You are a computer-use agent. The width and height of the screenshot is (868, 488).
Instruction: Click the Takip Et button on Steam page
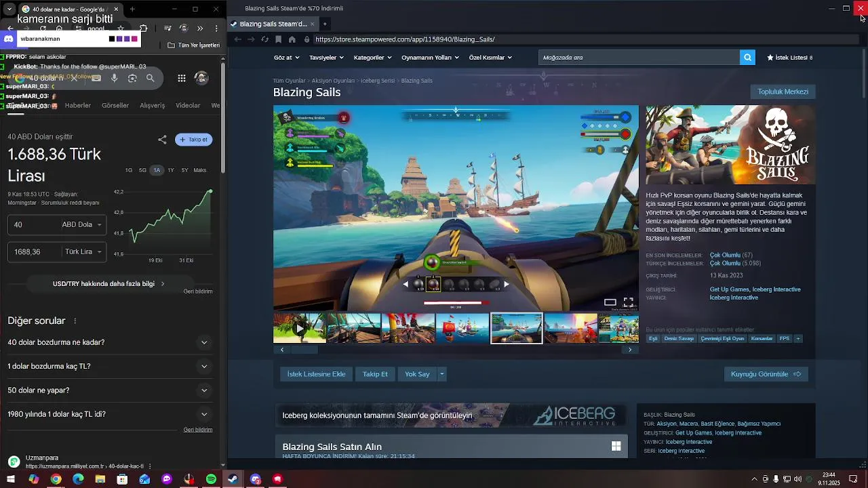pos(375,374)
